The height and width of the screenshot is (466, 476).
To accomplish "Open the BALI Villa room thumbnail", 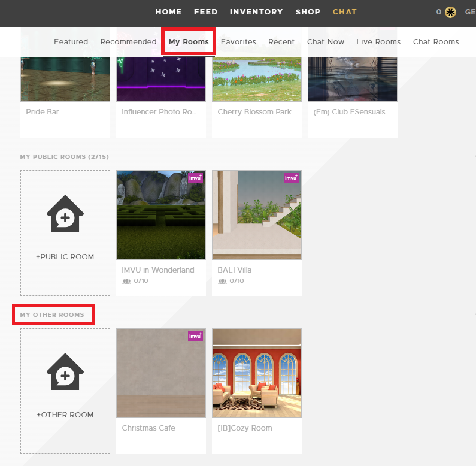I will (x=257, y=215).
